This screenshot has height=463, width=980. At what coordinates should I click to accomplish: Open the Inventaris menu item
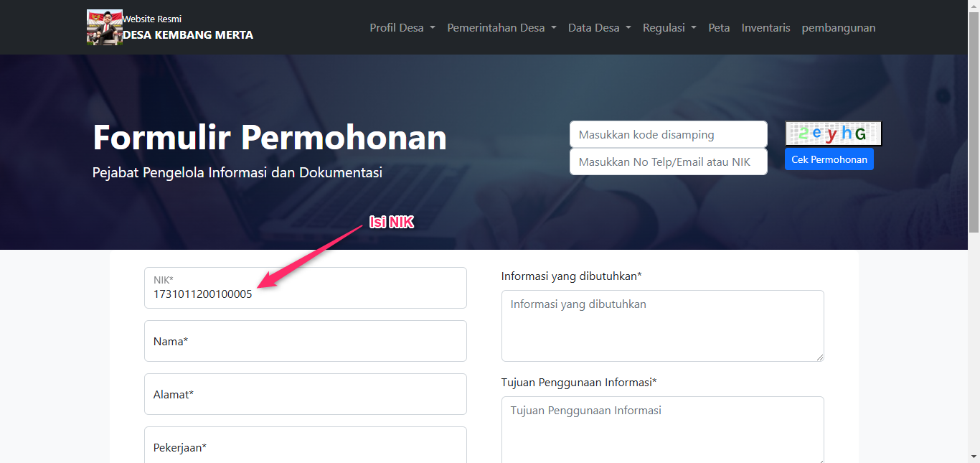pos(765,28)
